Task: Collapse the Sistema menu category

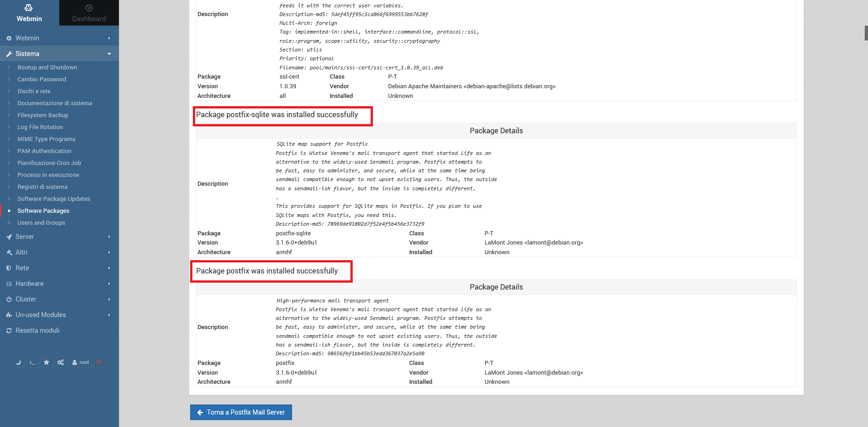Action: 59,54
